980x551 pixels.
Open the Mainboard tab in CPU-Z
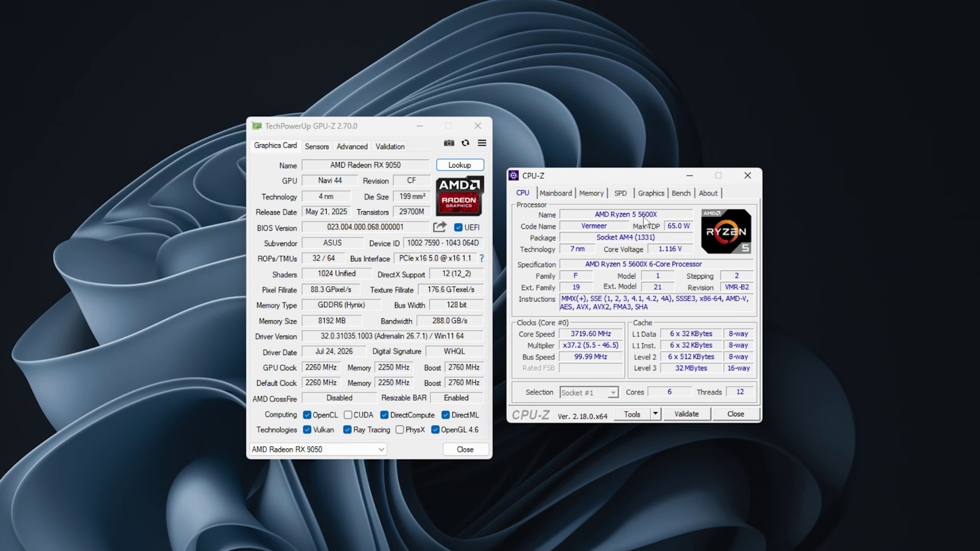(x=556, y=193)
